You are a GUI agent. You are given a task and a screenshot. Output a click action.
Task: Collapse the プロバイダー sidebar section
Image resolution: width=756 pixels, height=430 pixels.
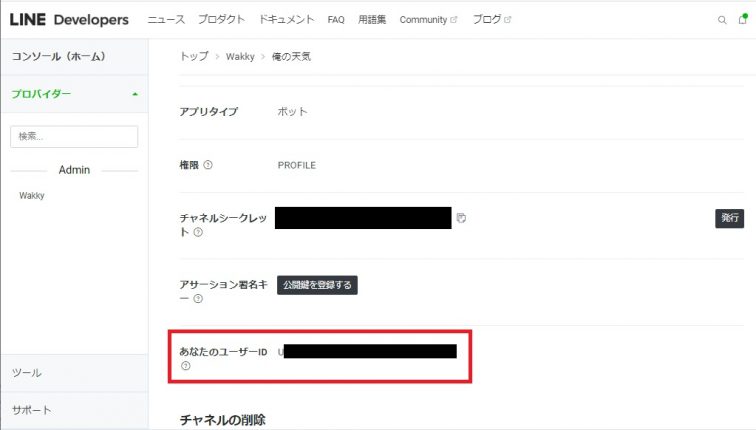[134, 94]
